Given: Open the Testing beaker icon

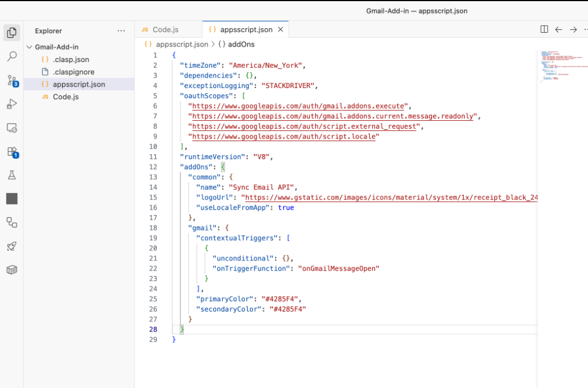Looking at the screenshot, I should click(x=11, y=175).
